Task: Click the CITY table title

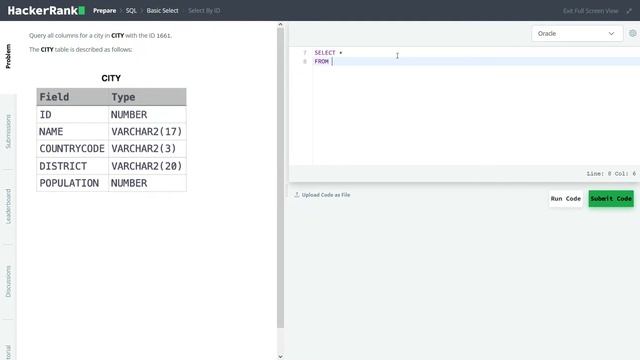Action: click(x=111, y=78)
